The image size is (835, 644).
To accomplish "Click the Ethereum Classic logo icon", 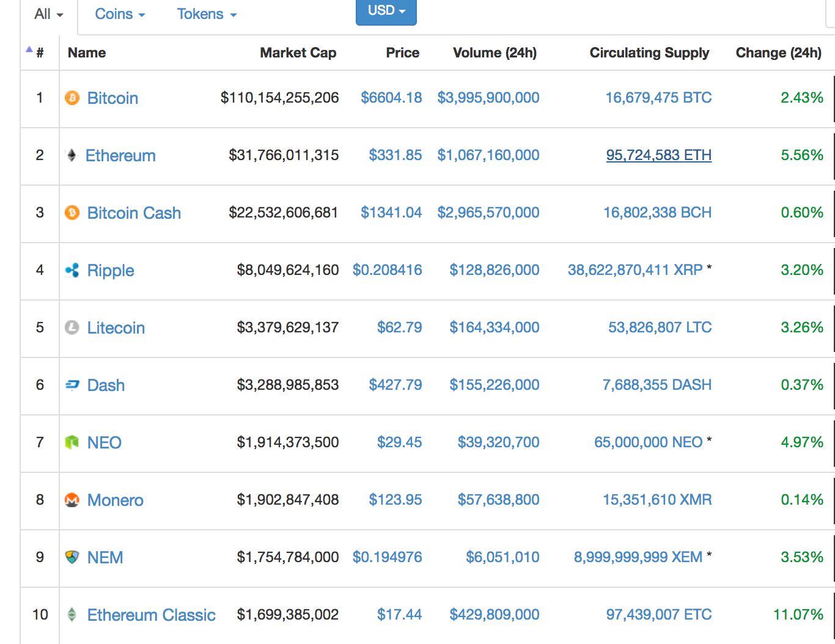I will (72, 615).
